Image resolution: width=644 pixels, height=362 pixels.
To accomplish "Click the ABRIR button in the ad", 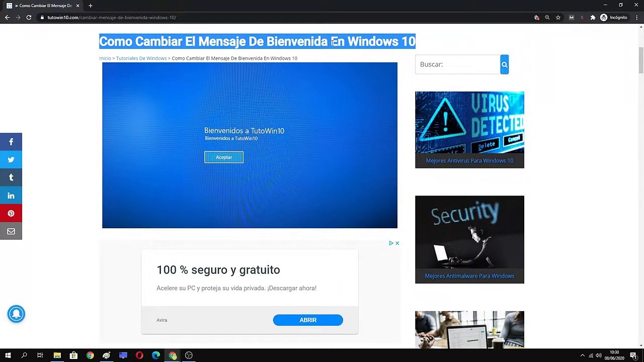I will pyautogui.click(x=308, y=320).
